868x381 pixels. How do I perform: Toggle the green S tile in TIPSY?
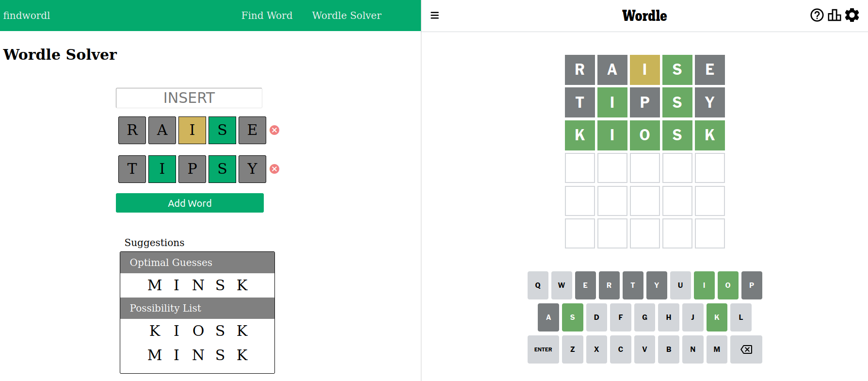point(222,169)
